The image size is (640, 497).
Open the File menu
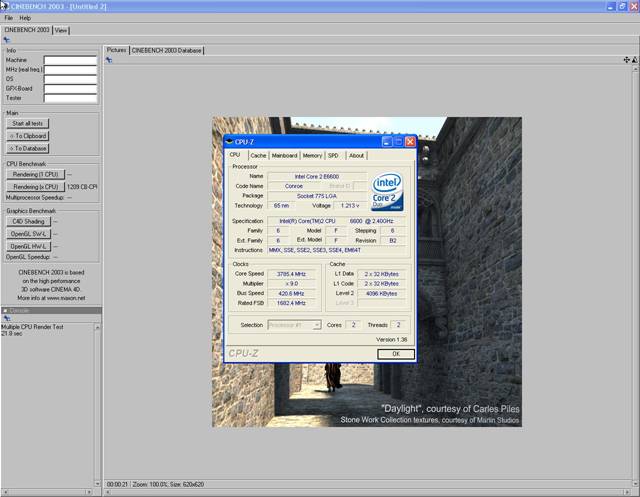tap(8, 18)
